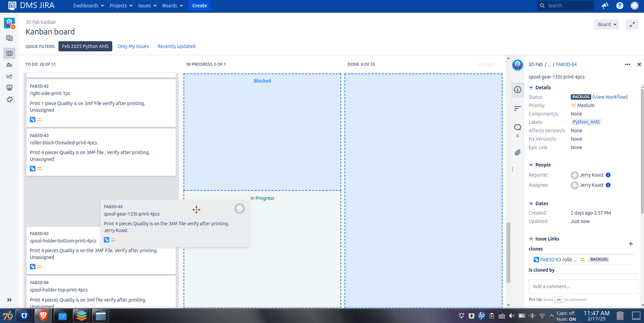Open the description lines icon in detail panel

(x=518, y=108)
